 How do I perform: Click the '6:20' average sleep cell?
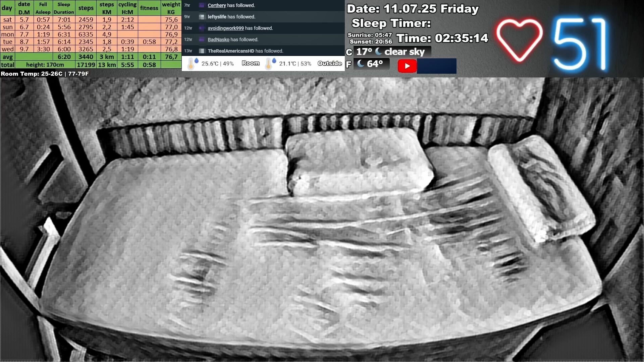click(x=64, y=57)
